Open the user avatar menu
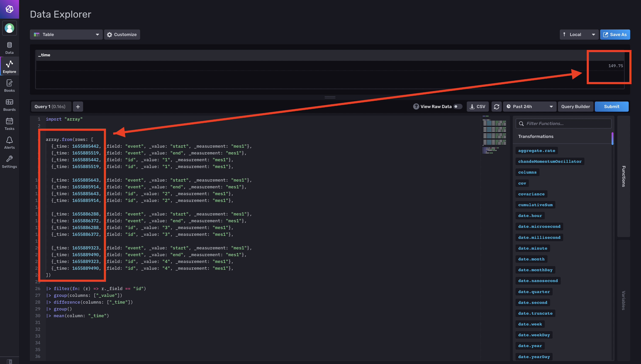This screenshot has height=364, width=641. (10, 28)
